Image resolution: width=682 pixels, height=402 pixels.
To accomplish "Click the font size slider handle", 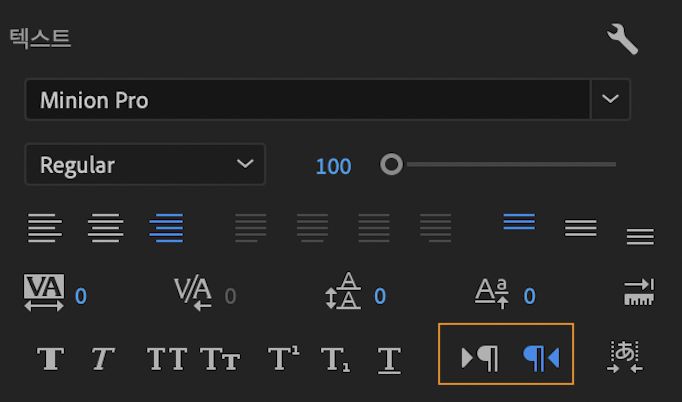I will pos(391,164).
